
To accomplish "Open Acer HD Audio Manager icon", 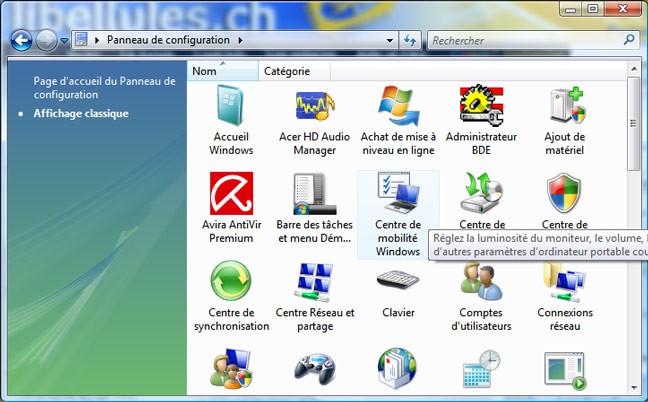I will pos(315,106).
